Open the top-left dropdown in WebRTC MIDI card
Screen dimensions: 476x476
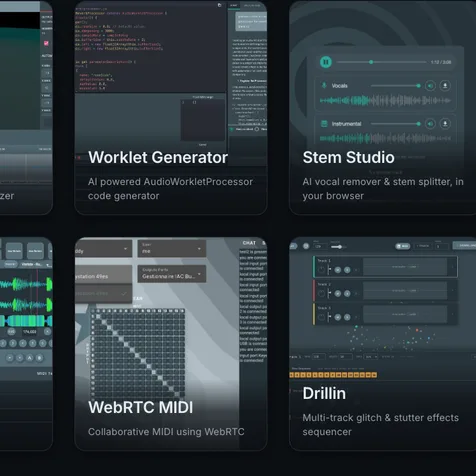coord(103,249)
